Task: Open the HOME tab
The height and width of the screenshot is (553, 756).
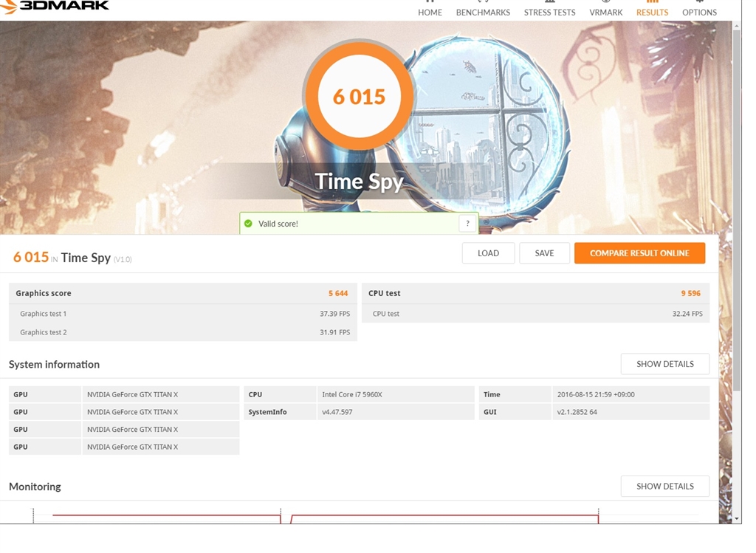Action: (430, 12)
